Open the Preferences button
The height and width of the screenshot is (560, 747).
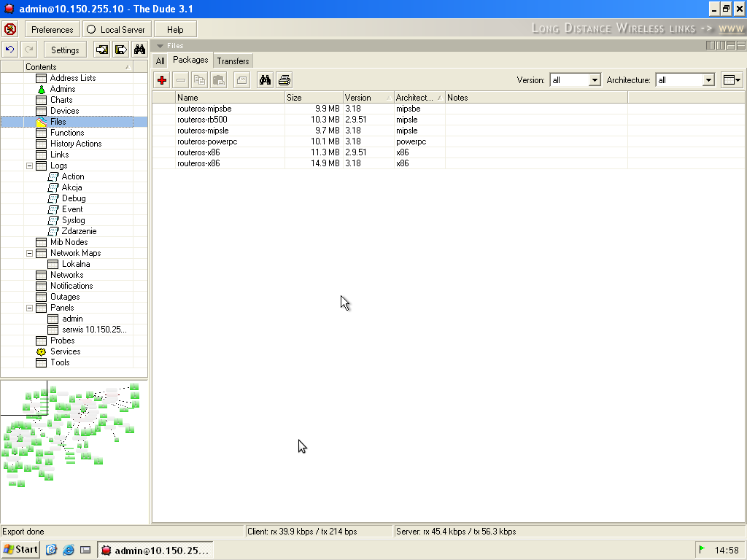click(x=53, y=29)
